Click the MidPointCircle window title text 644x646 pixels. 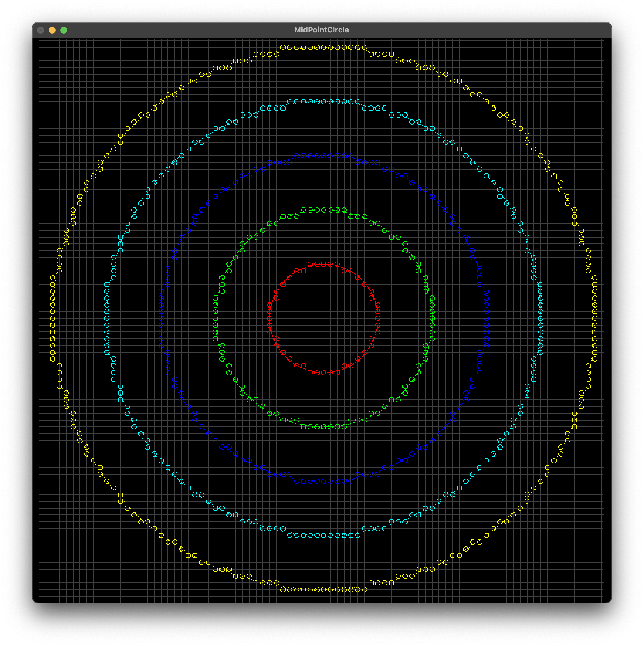click(321, 30)
